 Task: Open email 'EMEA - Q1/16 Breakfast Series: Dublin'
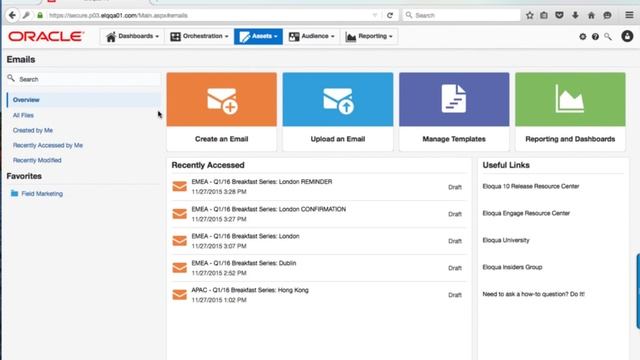coord(244,263)
